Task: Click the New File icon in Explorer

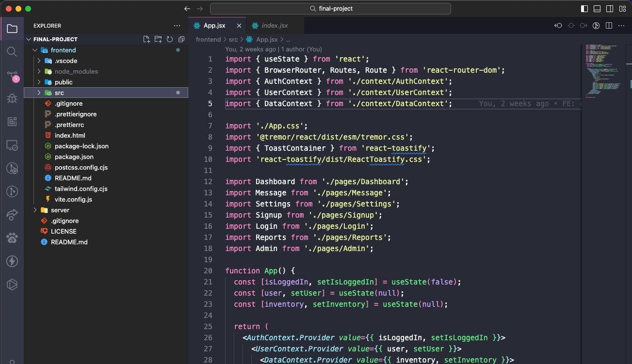Action: (146, 39)
